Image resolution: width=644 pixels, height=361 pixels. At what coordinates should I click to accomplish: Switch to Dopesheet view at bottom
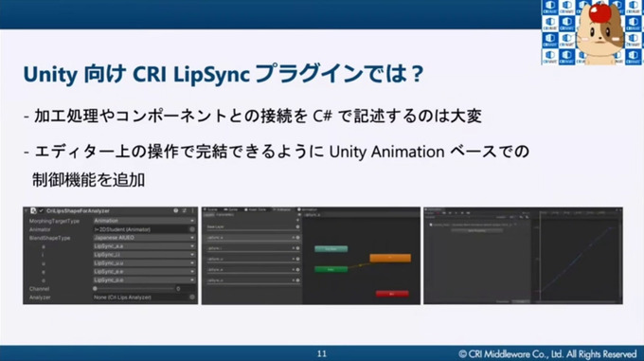pos(503,302)
